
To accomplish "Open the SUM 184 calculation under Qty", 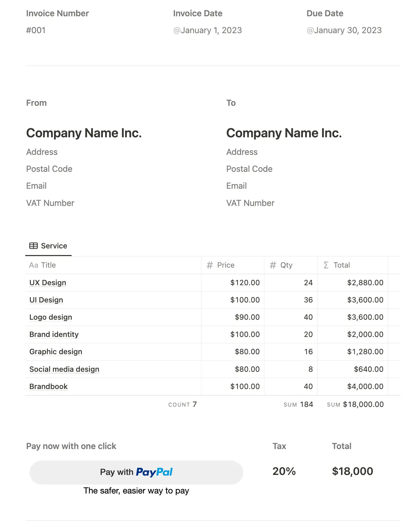I will point(298,405).
